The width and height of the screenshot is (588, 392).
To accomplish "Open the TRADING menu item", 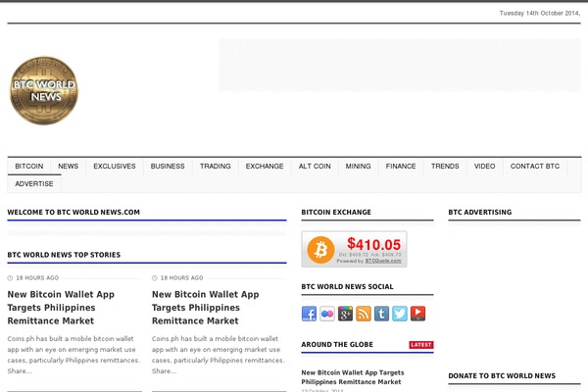I will click(x=216, y=167).
